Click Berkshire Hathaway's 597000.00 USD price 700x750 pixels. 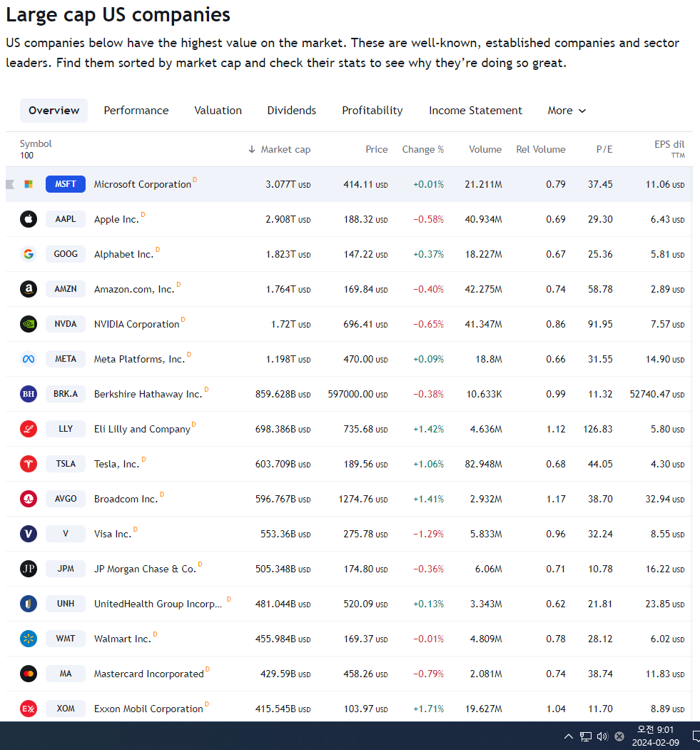click(357, 394)
